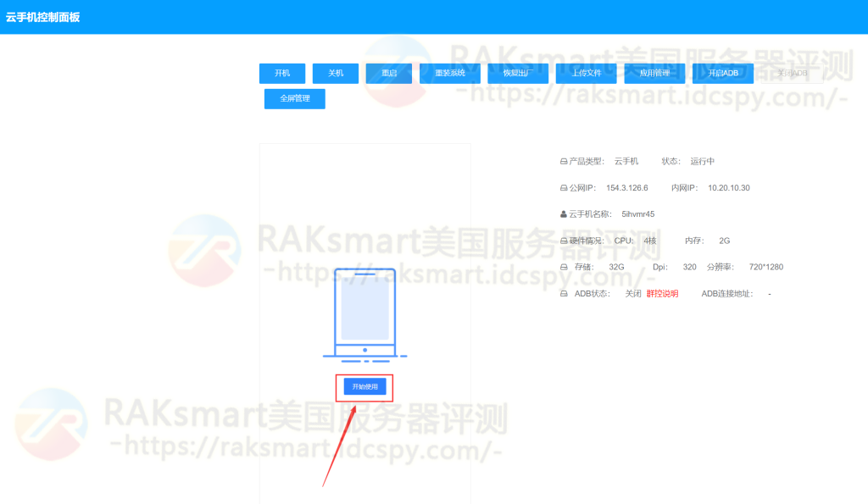Click the 云手机 product type value
Viewport: 868px width, 504px height.
pyautogui.click(x=626, y=162)
